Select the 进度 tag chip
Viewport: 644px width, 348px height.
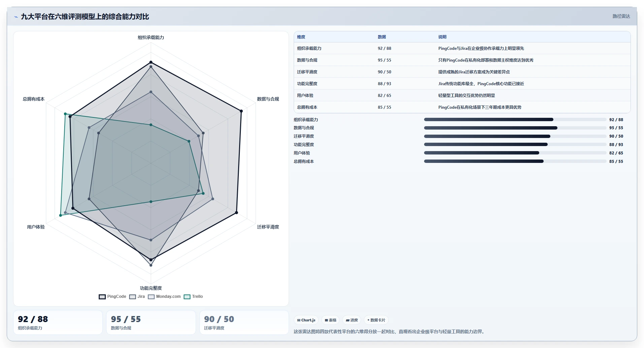pyautogui.click(x=352, y=320)
